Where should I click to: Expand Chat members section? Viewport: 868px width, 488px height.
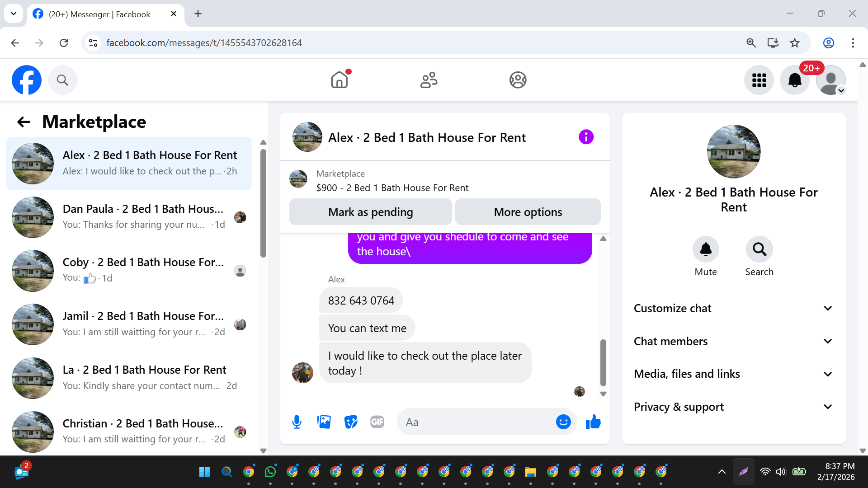pyautogui.click(x=733, y=341)
